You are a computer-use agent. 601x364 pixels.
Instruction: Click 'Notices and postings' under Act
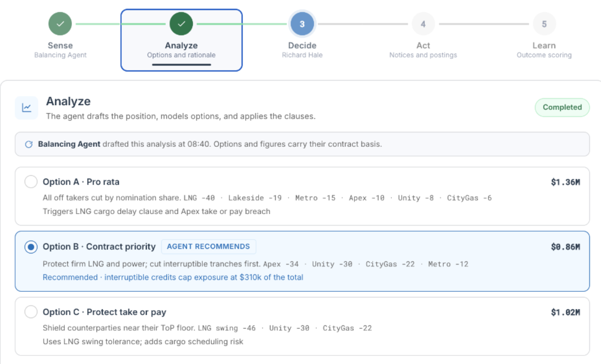tap(423, 55)
